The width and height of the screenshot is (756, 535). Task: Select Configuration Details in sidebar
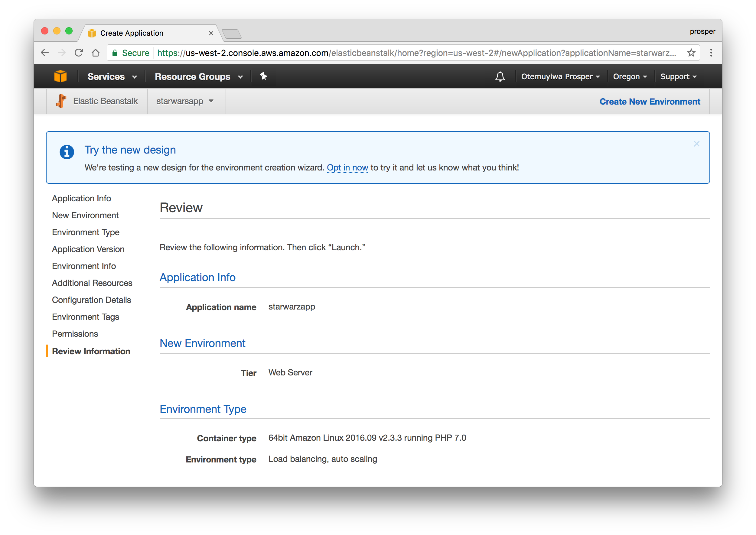pos(91,300)
